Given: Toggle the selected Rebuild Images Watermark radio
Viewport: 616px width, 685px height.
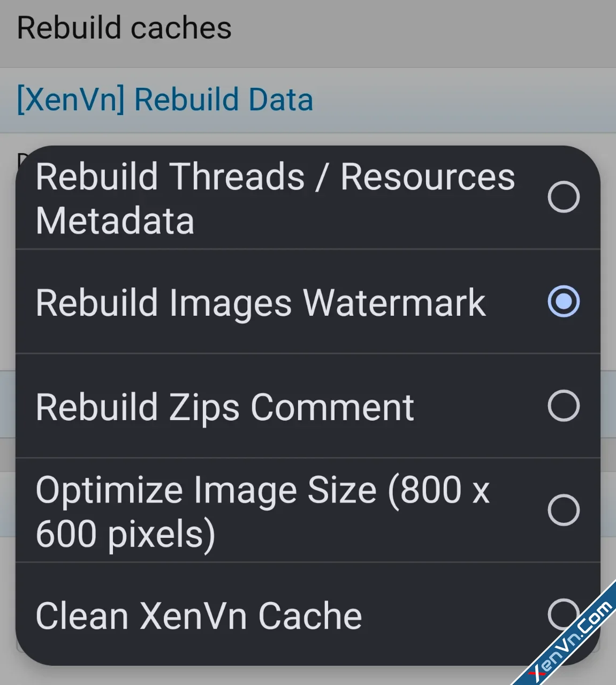Looking at the screenshot, I should pyautogui.click(x=564, y=301).
